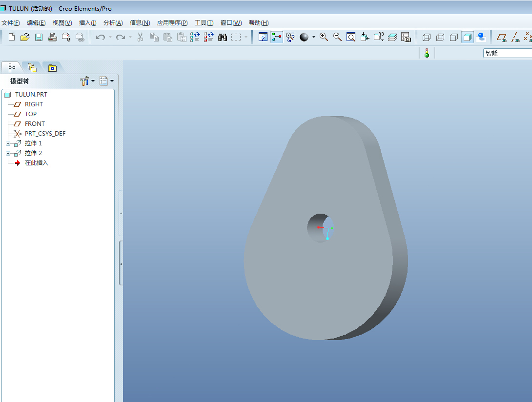Toggle orient mode icon
Viewport: 532px width, 402px height.
pos(290,37)
